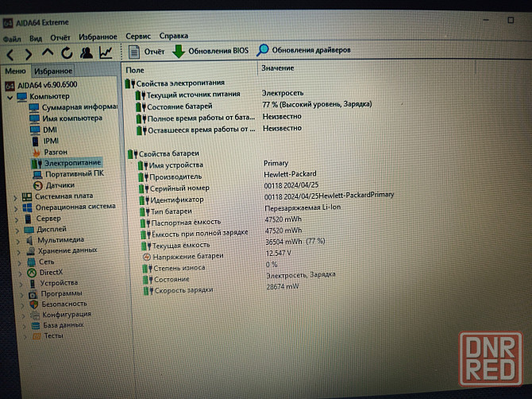Expand the Дисплей tree node
Viewport: 532px width, 399px height.
(17, 229)
